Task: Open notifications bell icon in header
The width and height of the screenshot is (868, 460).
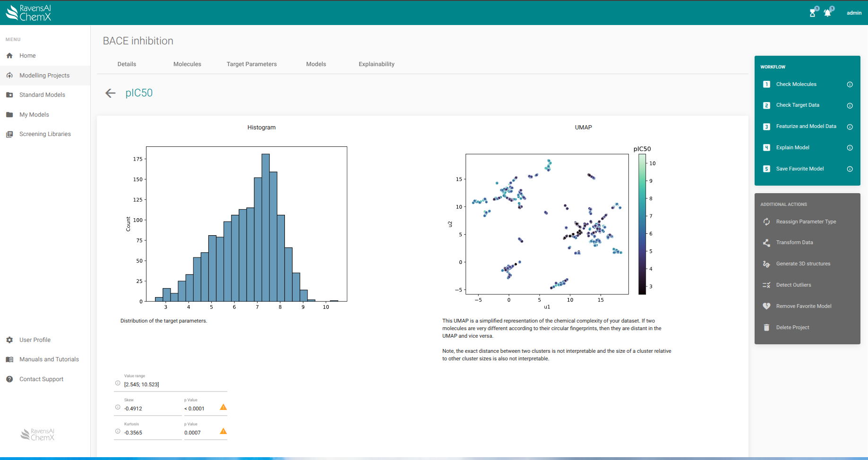Action: click(827, 13)
